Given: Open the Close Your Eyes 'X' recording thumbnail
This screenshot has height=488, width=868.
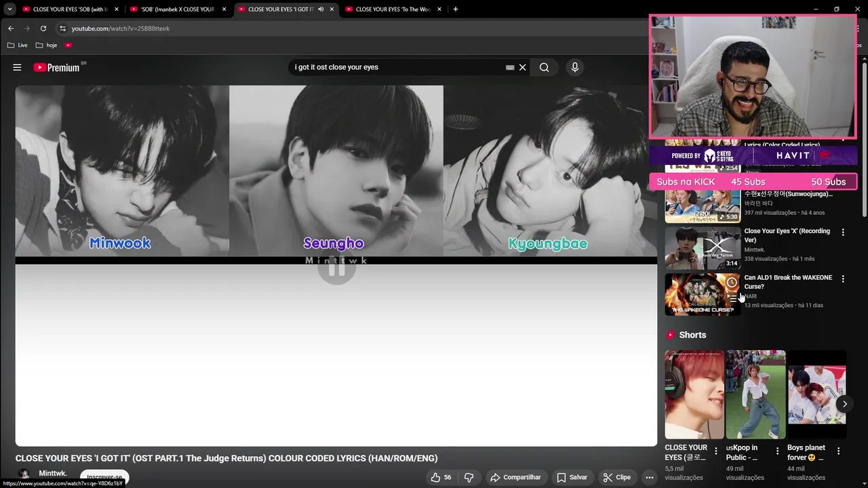Looking at the screenshot, I should coord(703,247).
